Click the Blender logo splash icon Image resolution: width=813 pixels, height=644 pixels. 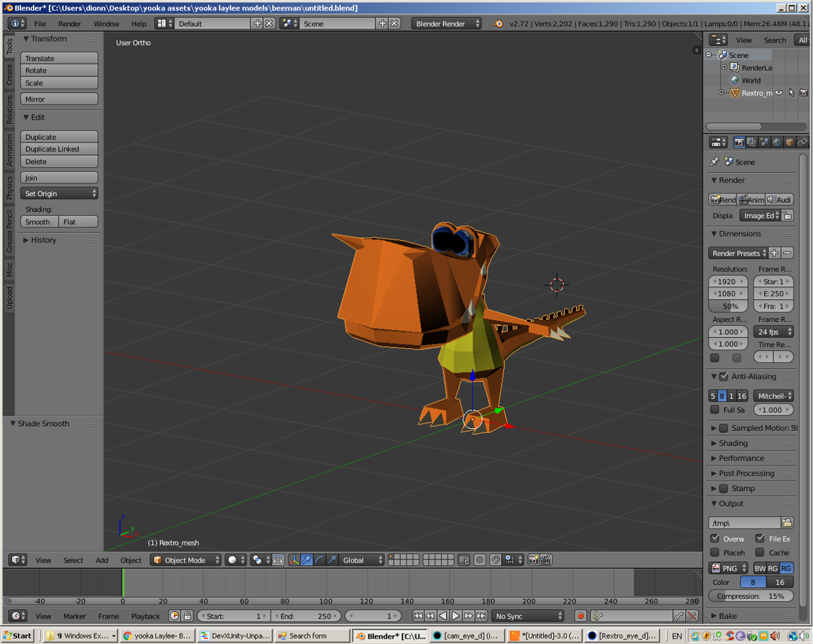click(498, 24)
